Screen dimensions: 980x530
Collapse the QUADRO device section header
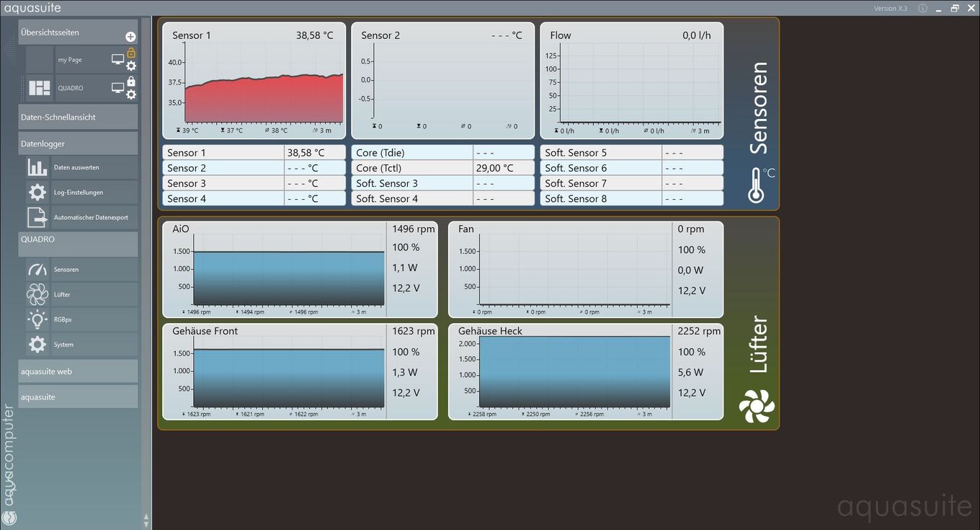78,244
